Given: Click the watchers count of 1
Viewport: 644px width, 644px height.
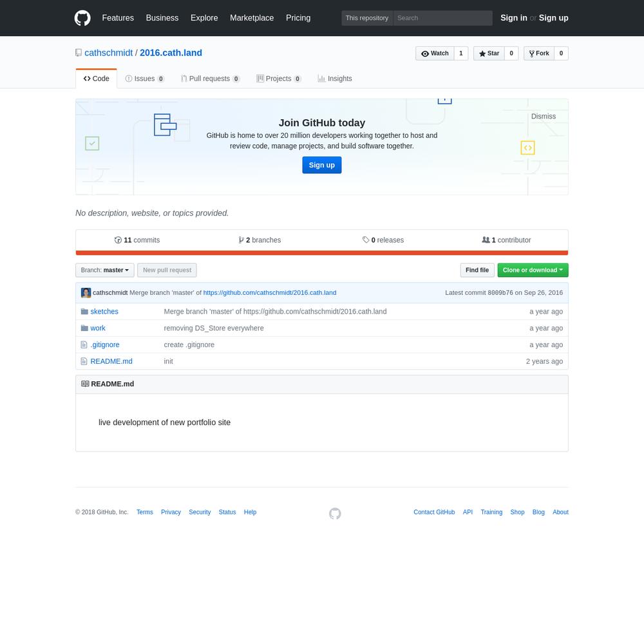Looking at the screenshot, I should tap(461, 53).
